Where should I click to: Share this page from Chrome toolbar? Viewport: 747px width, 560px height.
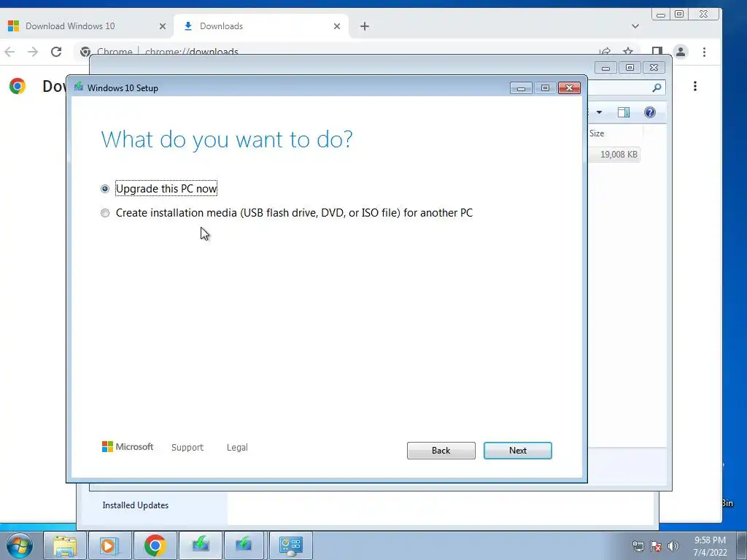pos(605,51)
